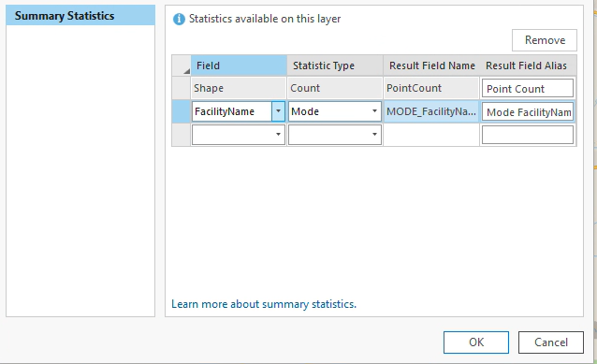
Task: Click the empty alias field in last row
Action: click(x=528, y=135)
